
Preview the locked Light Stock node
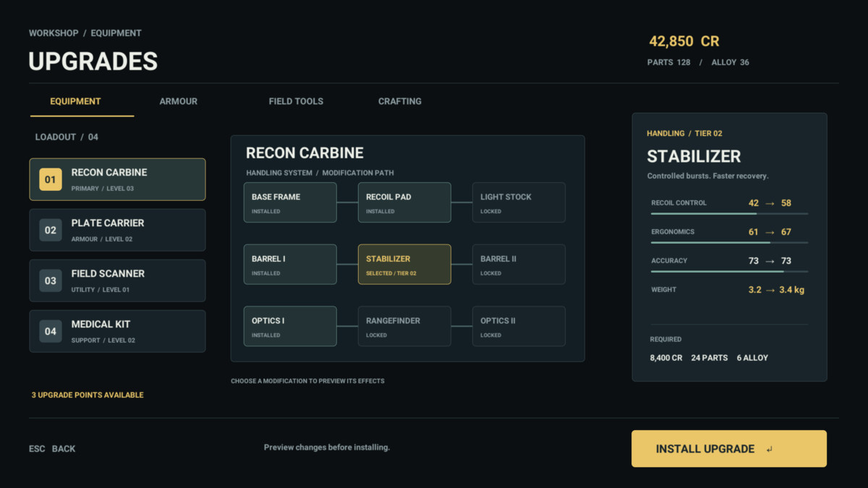pyautogui.click(x=519, y=202)
